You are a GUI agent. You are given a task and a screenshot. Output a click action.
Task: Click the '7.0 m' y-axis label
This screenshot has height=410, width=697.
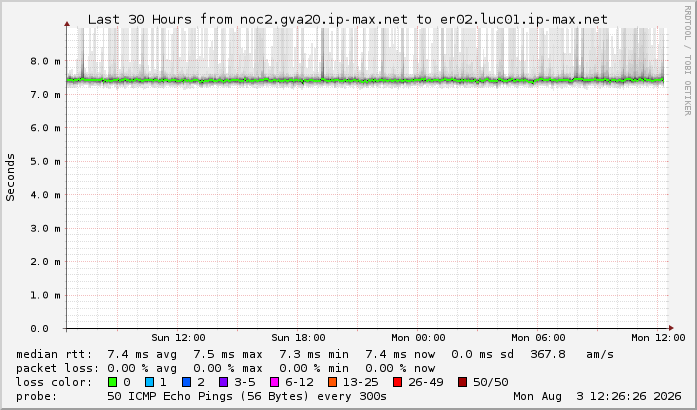(45, 94)
